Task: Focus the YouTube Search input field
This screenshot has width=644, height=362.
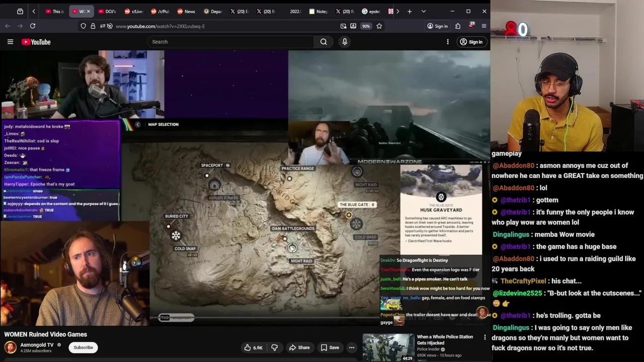Action: pyautogui.click(x=231, y=42)
